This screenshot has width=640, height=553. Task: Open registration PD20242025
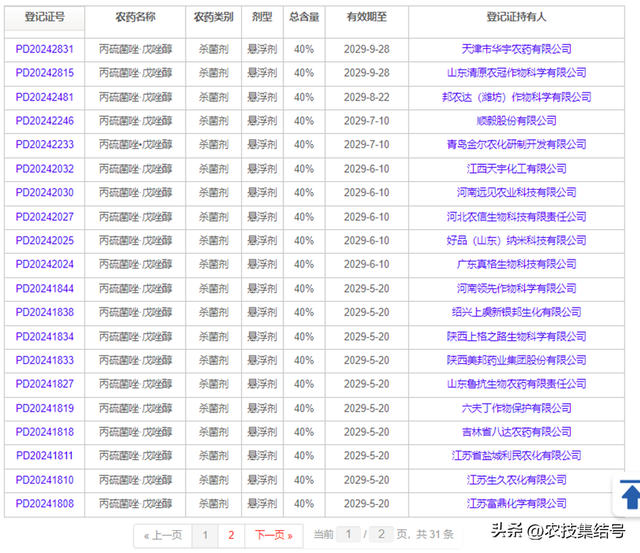(44, 240)
